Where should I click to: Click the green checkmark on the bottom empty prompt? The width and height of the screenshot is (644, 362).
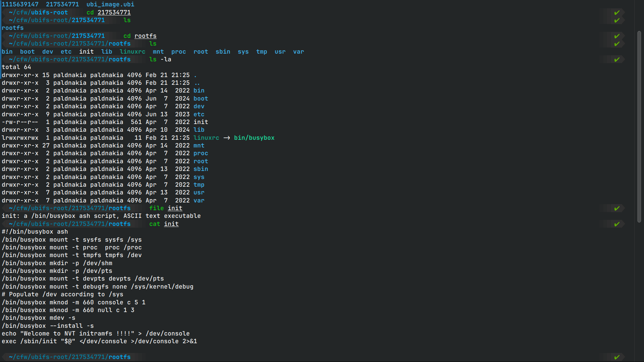616,357
